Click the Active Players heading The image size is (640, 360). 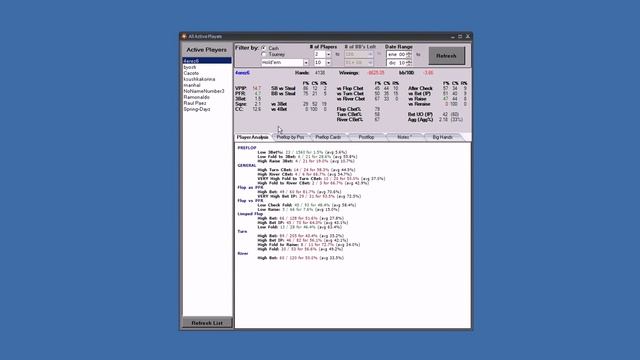coord(207,50)
